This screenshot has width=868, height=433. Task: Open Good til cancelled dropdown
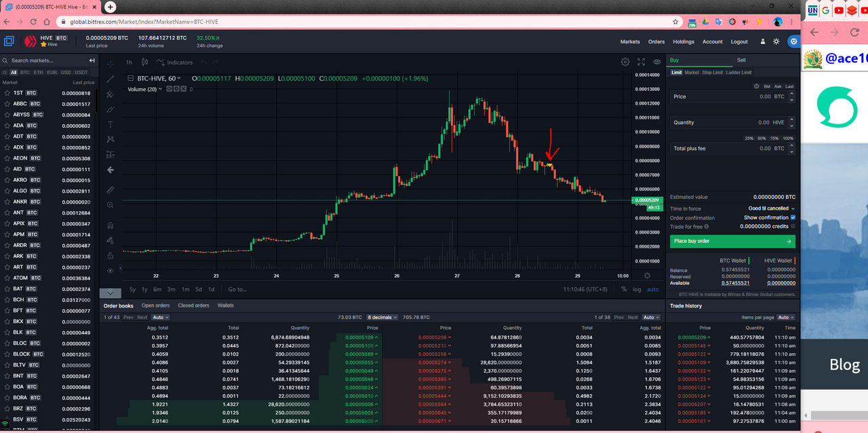[772, 208]
